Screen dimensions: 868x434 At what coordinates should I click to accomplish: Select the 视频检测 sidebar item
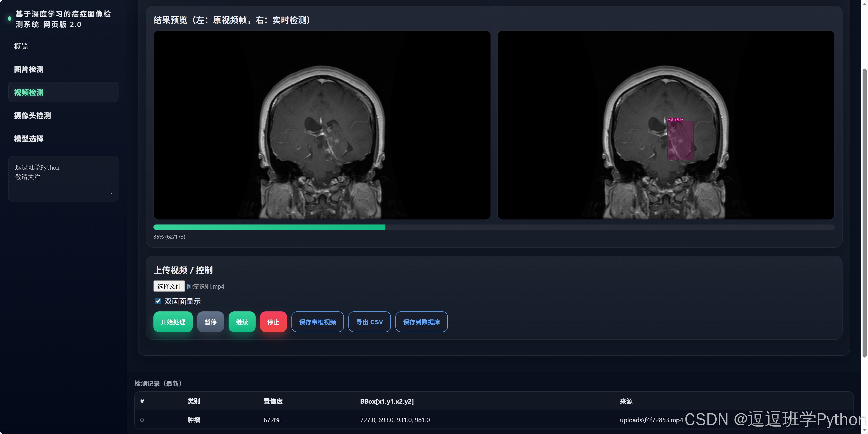[x=29, y=92]
